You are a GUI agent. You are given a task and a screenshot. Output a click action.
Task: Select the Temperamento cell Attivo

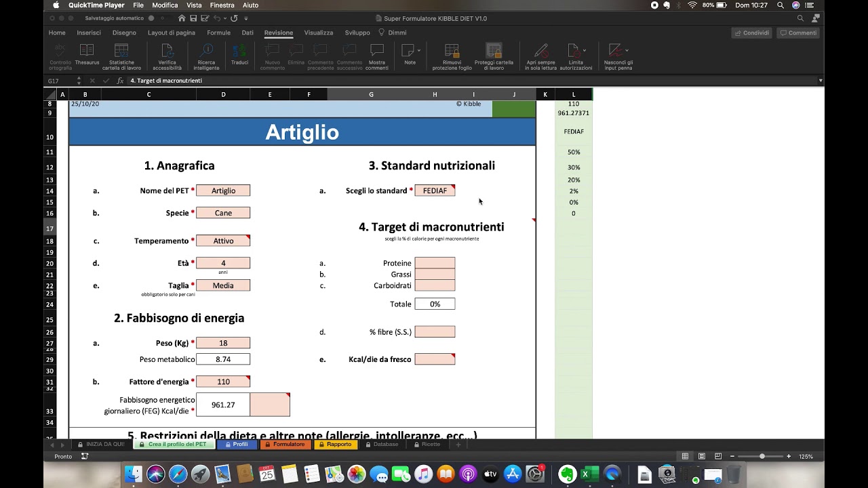(x=223, y=241)
